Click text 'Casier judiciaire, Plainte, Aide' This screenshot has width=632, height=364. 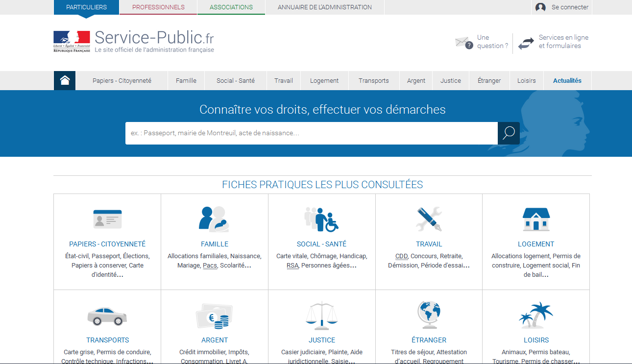click(x=322, y=352)
